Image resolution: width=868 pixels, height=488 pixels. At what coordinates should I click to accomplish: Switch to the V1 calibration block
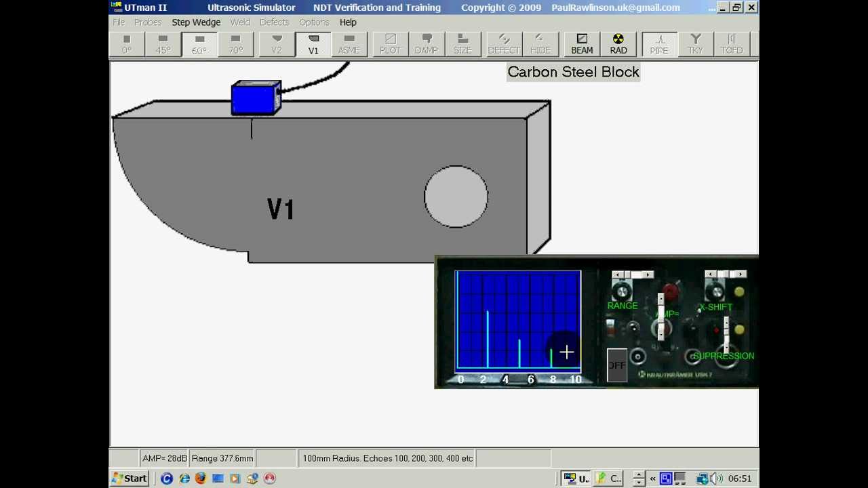[313, 44]
